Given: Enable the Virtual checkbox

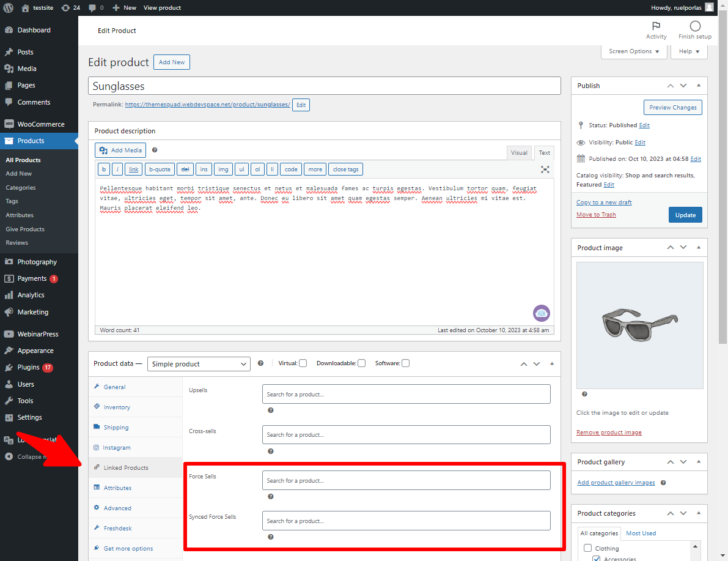Looking at the screenshot, I should pyautogui.click(x=303, y=363).
